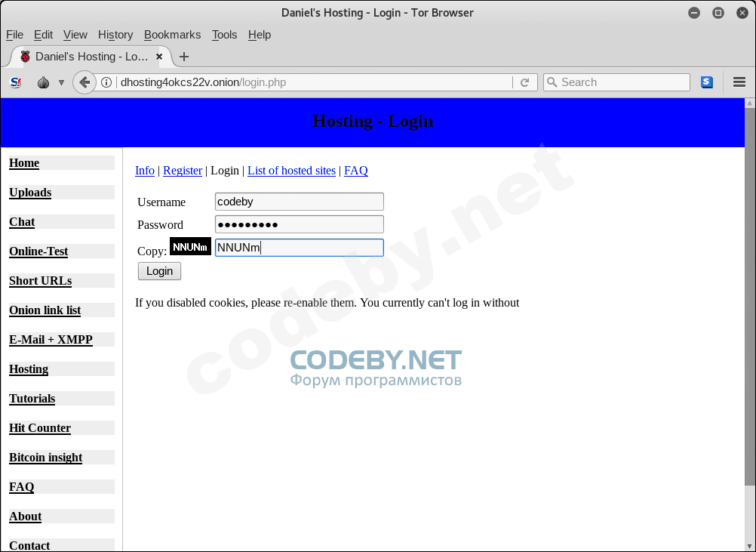
Task: Maximize the Tor Browser window
Action: tap(718, 13)
